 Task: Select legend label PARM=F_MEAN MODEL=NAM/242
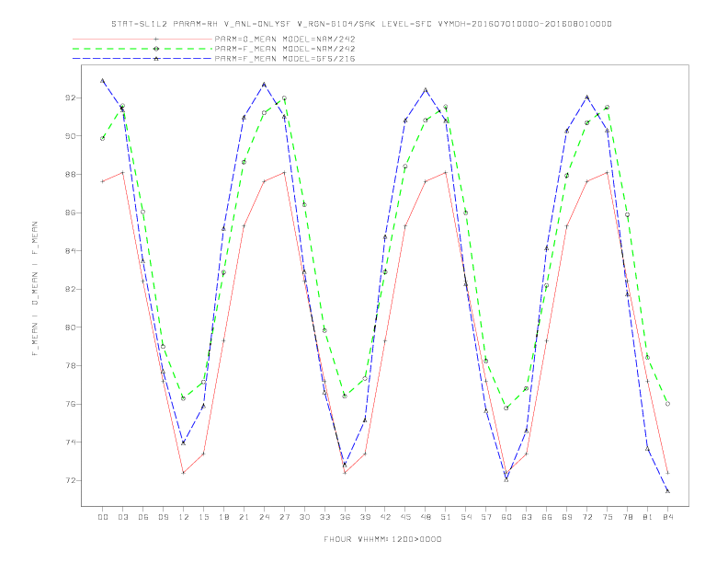tap(285, 49)
